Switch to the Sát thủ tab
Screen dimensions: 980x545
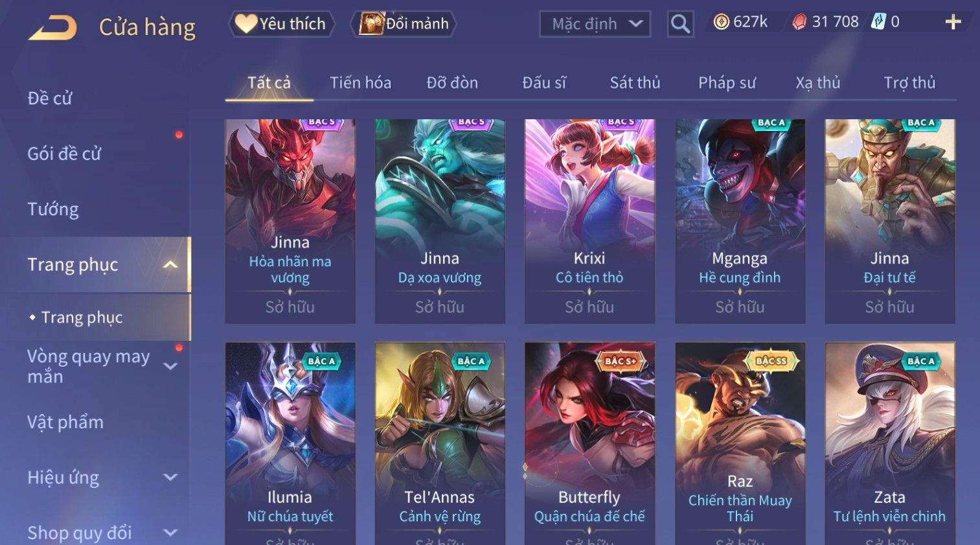click(635, 83)
